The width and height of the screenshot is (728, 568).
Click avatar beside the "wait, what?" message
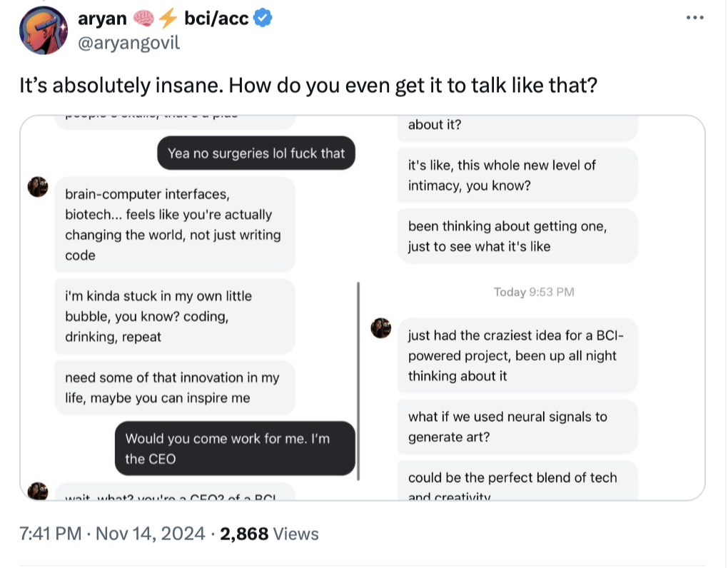[x=38, y=490]
